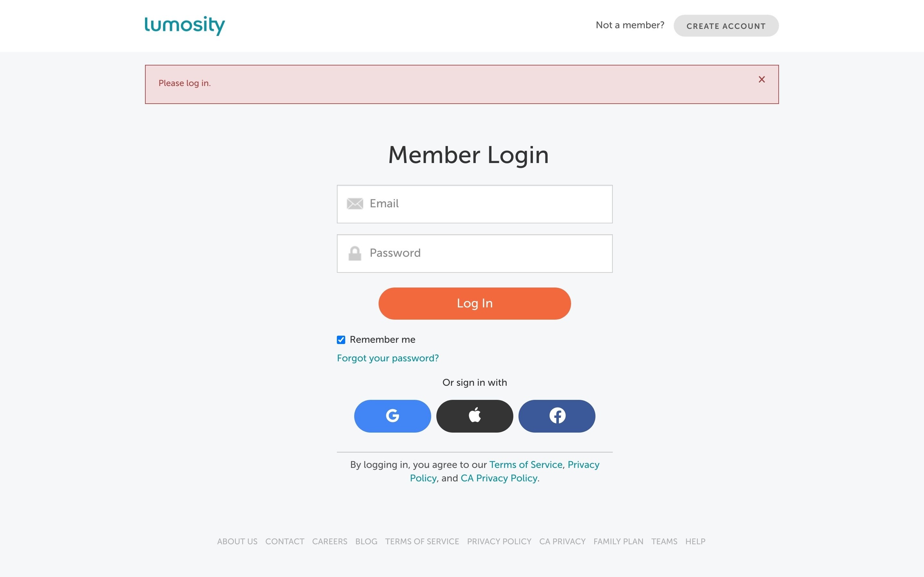
Task: Focus the Password input field
Action: [x=488, y=254]
